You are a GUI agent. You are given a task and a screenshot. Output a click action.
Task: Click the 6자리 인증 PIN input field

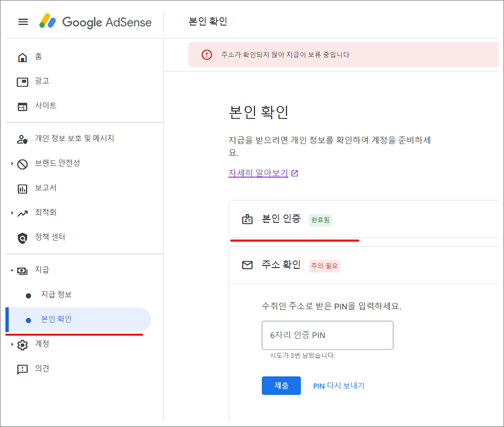(x=327, y=335)
